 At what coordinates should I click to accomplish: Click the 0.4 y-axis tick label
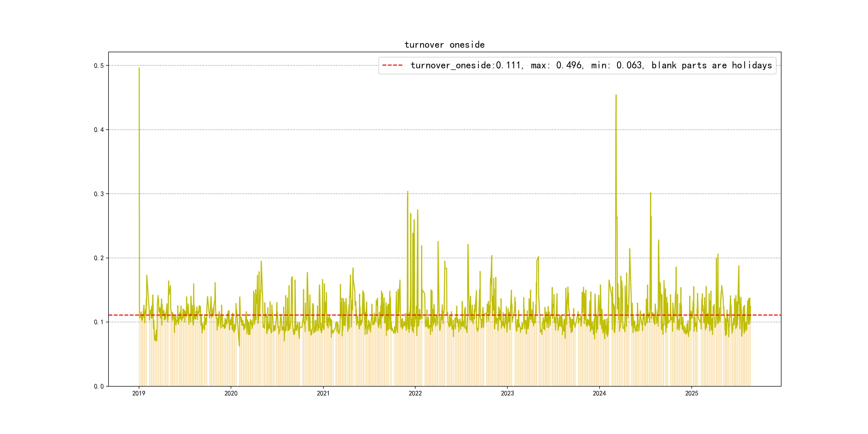pos(99,130)
